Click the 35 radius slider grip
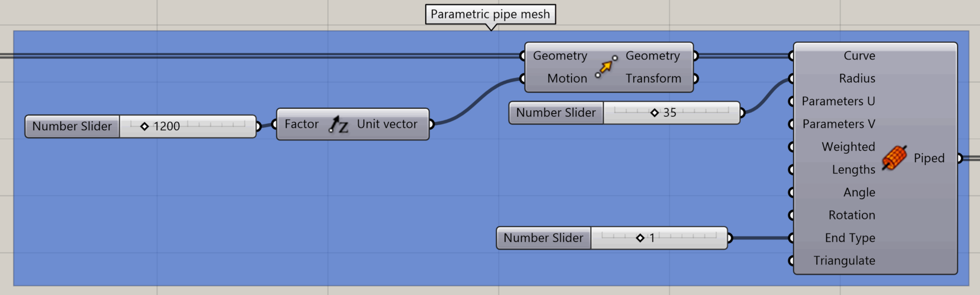The width and height of the screenshot is (980, 295). pyautogui.click(x=654, y=112)
